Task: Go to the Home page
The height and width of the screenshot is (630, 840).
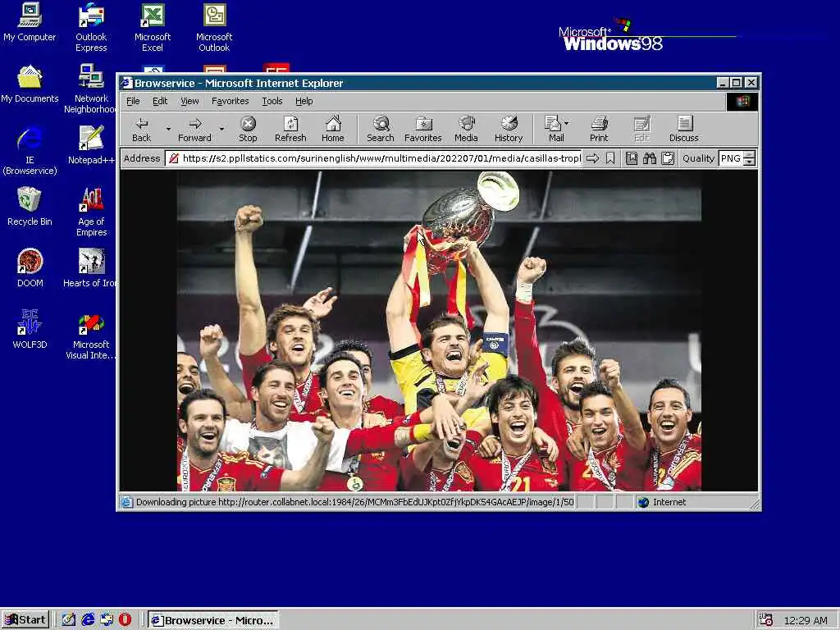Action: 333,130
